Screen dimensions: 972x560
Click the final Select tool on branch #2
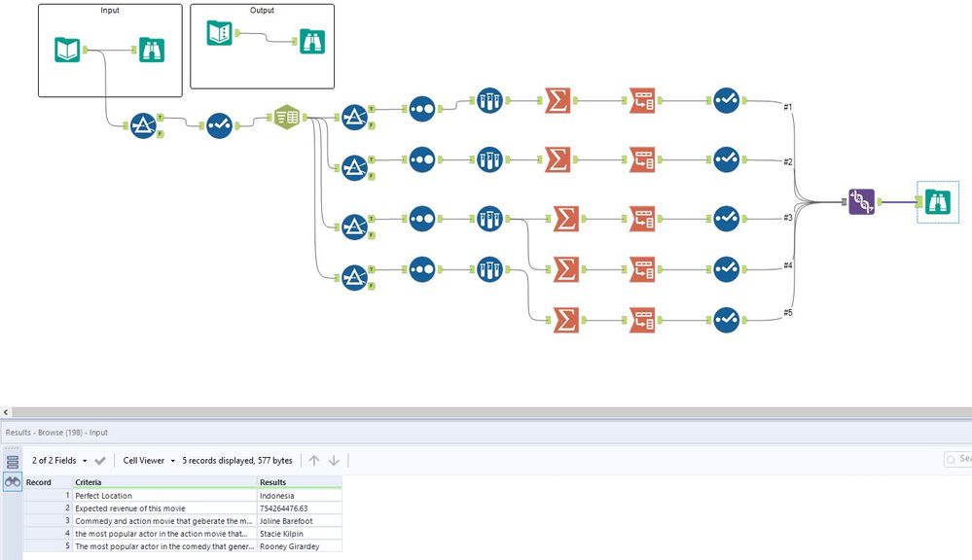click(x=726, y=159)
